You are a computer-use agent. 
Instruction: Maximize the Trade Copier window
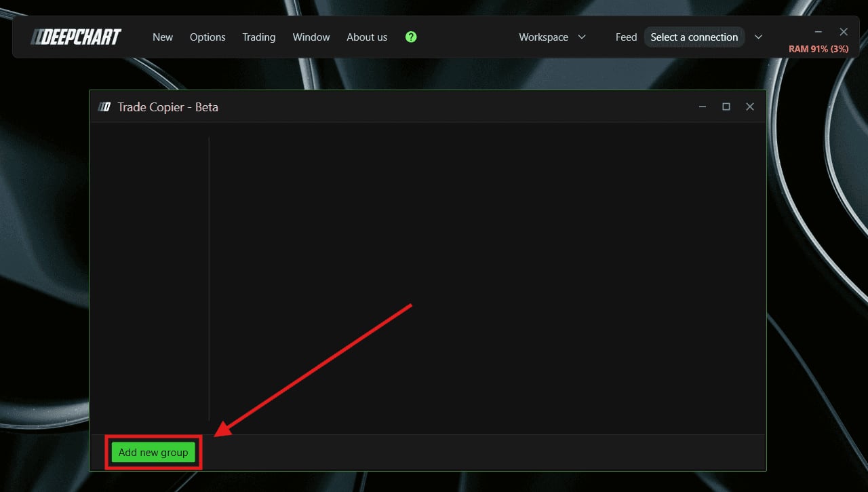726,107
